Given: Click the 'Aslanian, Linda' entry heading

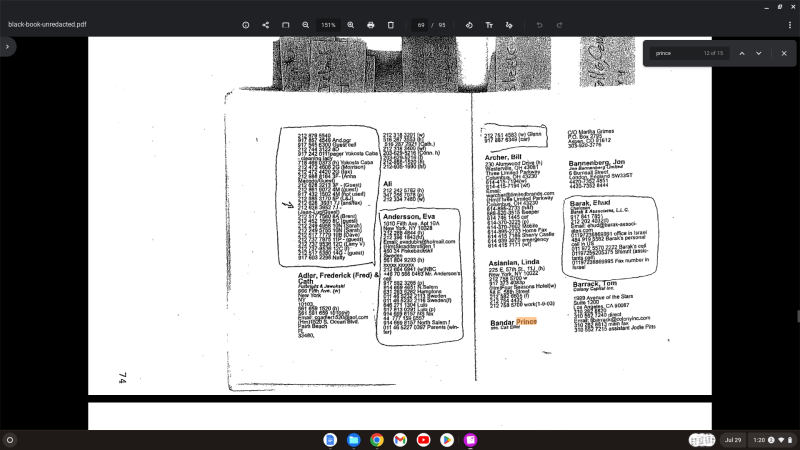Looking at the screenshot, I should (x=513, y=263).
